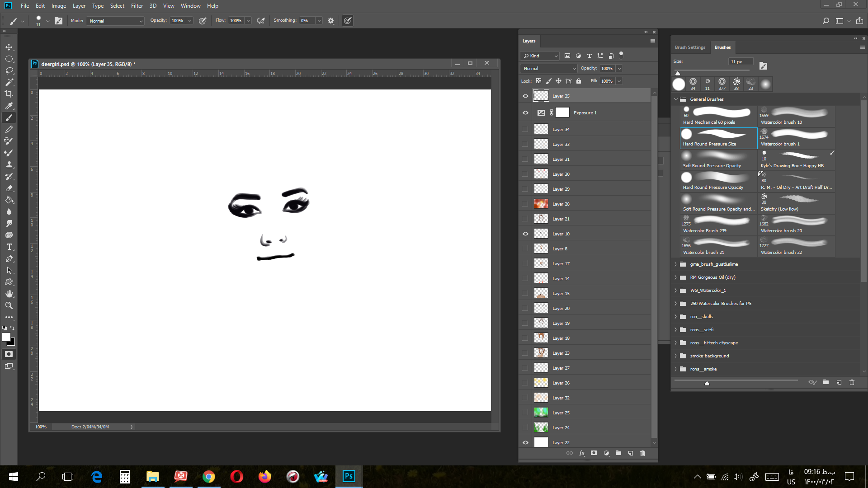Switch to the Brush Settings tab
The width and height of the screenshot is (868, 488).
690,47
